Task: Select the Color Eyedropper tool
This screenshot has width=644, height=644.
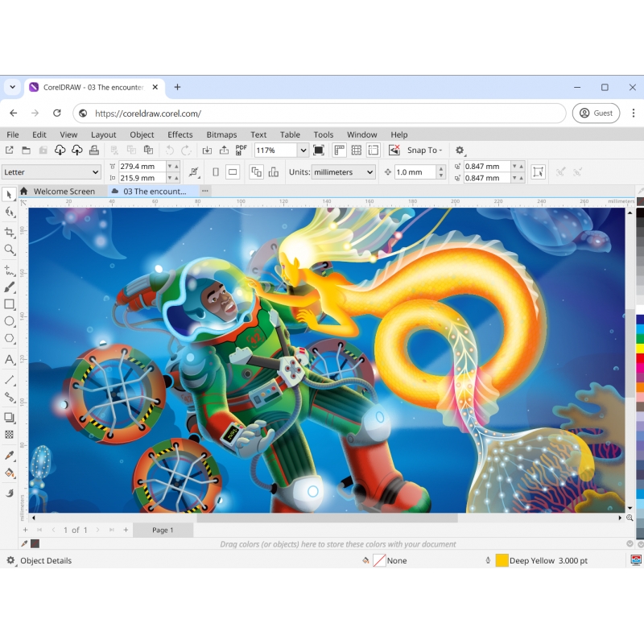Action: pyautogui.click(x=9, y=456)
